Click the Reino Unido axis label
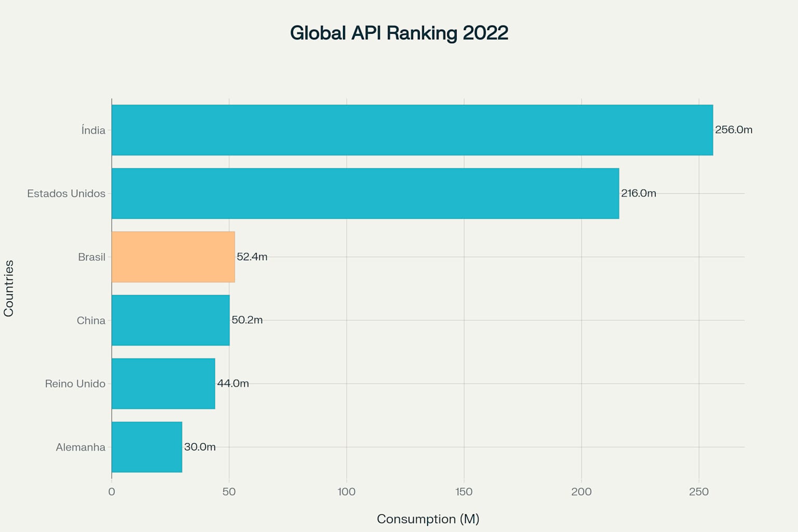Viewport: 798px width, 532px height. (75, 383)
